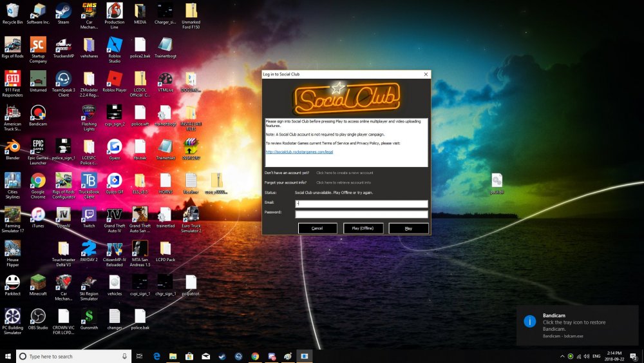
Task: Launch CitizenMP-IV Reloaded shortcut
Action: [x=114, y=254]
